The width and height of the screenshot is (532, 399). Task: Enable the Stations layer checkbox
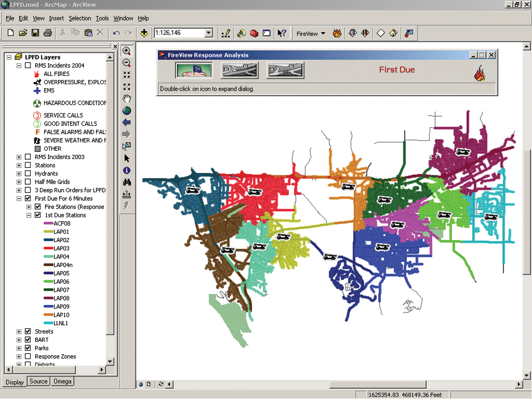(28, 165)
